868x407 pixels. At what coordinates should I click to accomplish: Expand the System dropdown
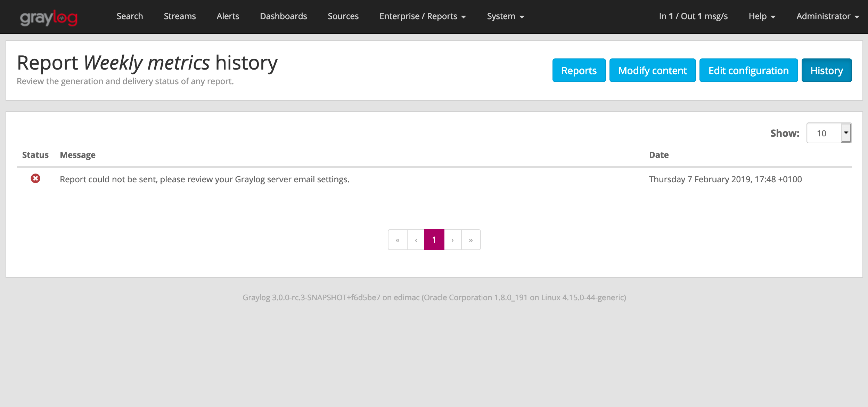pos(505,16)
